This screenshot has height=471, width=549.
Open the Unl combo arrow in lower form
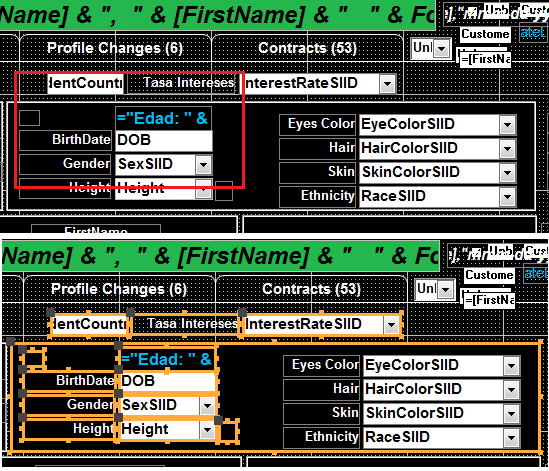pos(445,290)
